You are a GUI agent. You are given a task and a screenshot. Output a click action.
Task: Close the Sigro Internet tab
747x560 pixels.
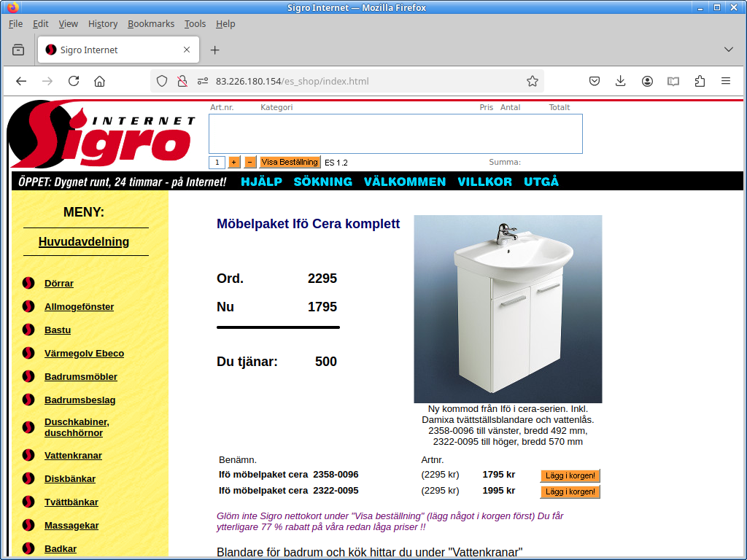click(x=187, y=50)
